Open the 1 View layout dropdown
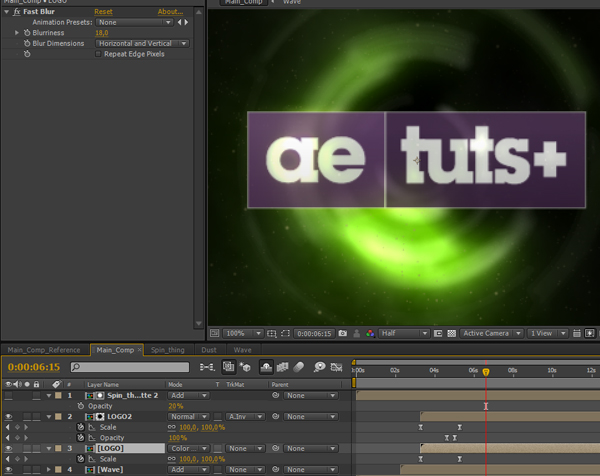This screenshot has height=476, width=600. click(547, 333)
